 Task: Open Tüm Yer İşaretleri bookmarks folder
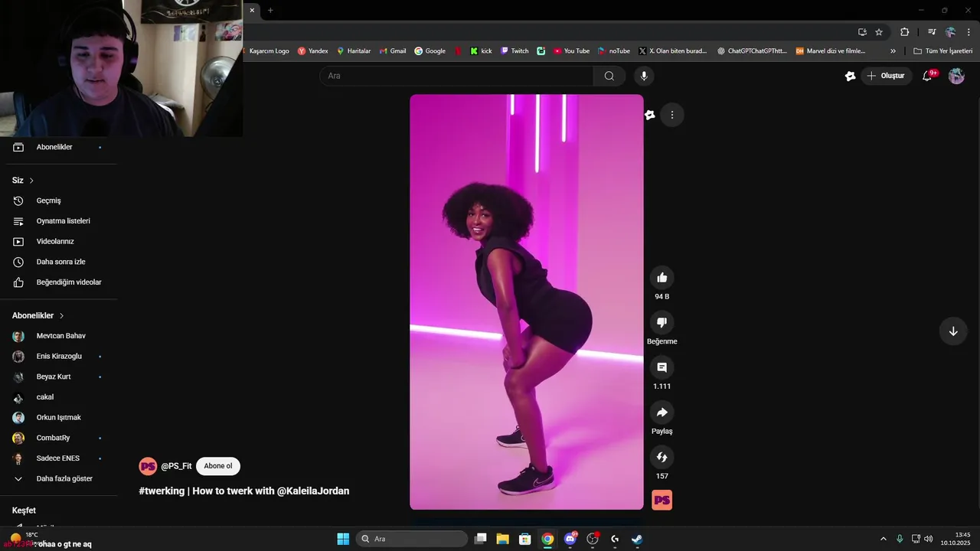point(943,51)
